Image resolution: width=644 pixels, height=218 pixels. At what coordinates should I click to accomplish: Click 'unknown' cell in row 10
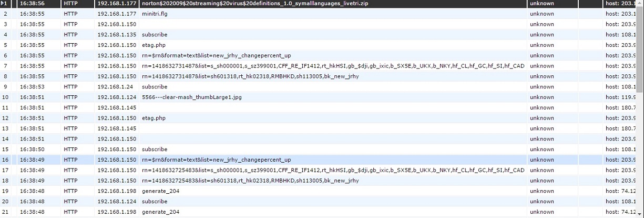pyautogui.click(x=542, y=97)
